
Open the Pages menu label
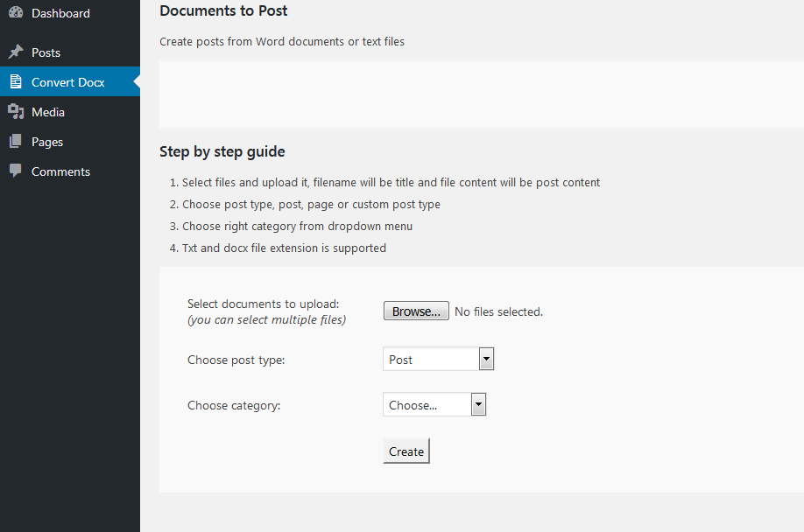point(47,143)
